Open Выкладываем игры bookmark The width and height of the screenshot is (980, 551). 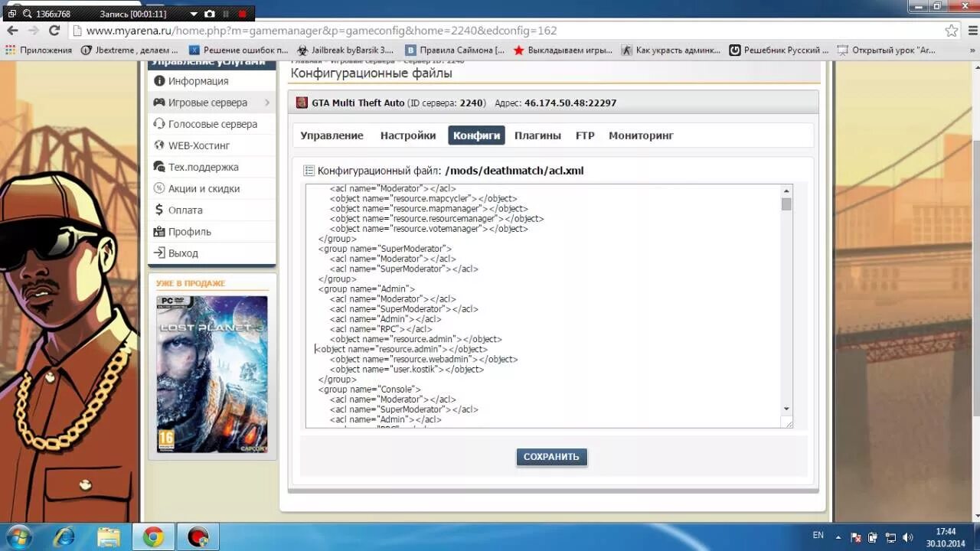point(563,50)
